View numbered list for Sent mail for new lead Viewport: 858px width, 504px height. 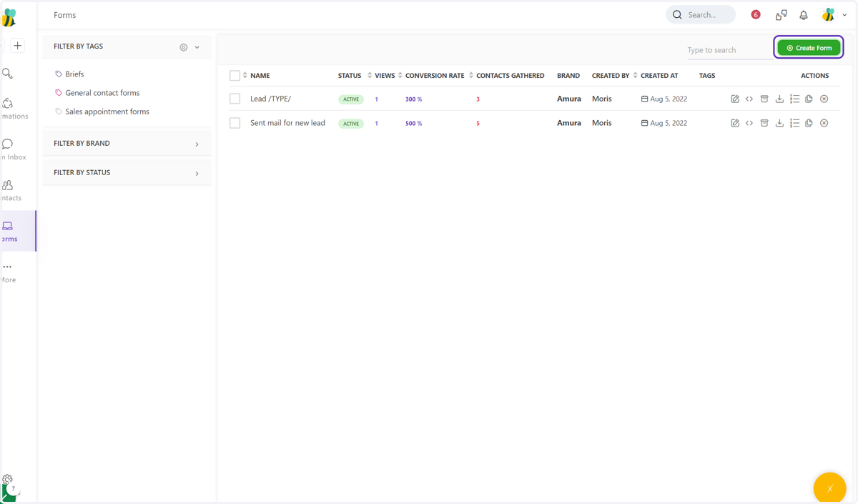794,124
